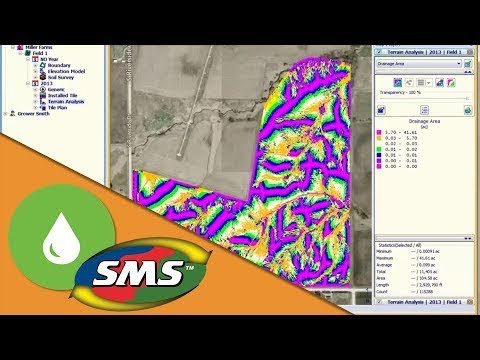Click the Average statistic value 0.099 ac

[x=423, y=265]
